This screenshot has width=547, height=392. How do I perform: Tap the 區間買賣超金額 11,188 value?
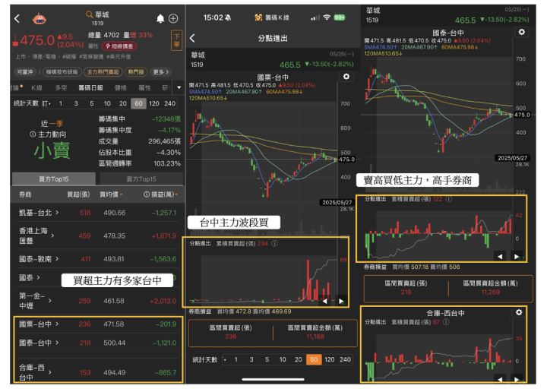tap(315, 337)
